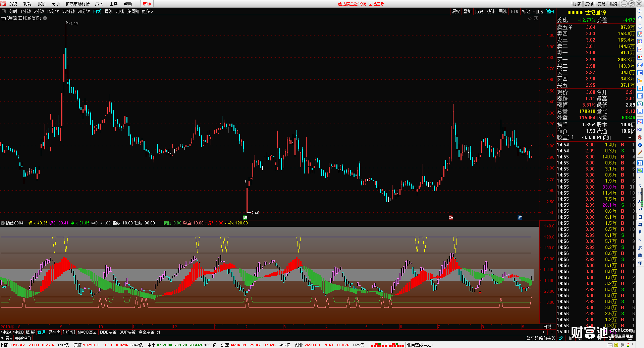Select the 月线 monthly period

[x=120, y=11]
